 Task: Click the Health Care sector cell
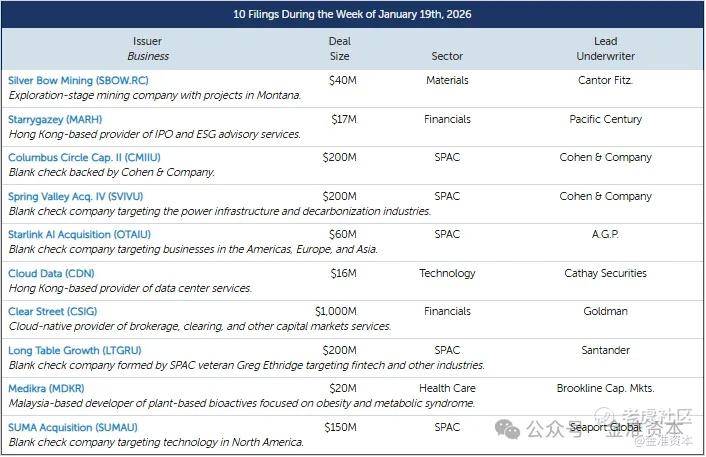447,388
